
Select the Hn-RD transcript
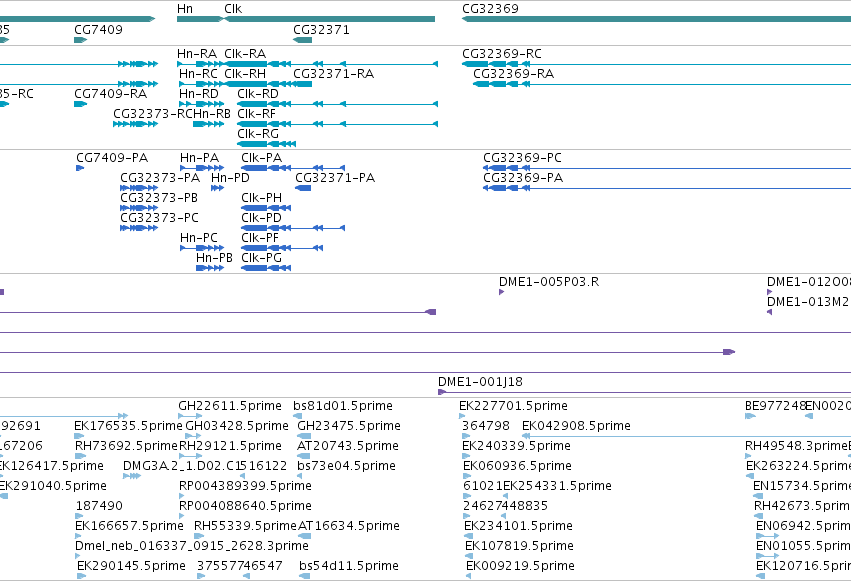[199, 94]
